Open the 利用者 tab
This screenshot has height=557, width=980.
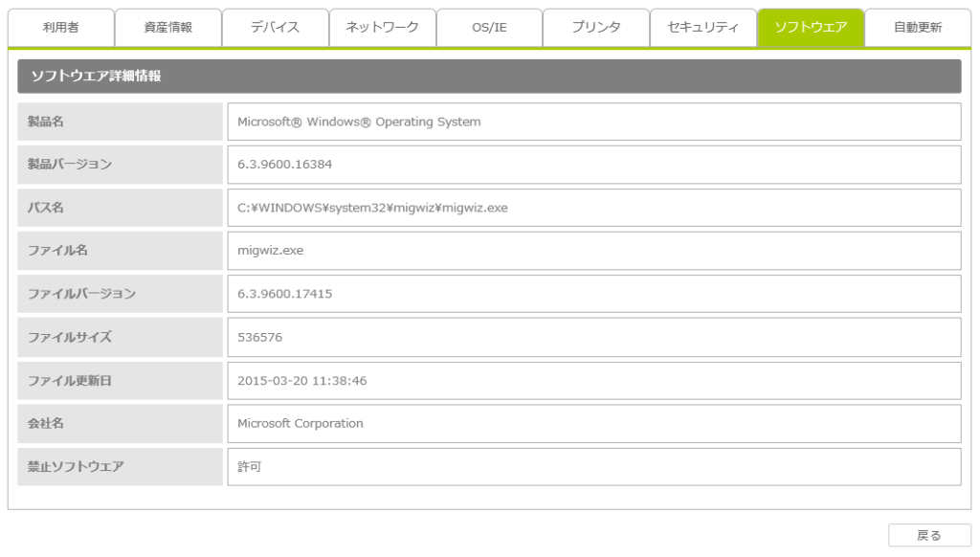coord(61,28)
